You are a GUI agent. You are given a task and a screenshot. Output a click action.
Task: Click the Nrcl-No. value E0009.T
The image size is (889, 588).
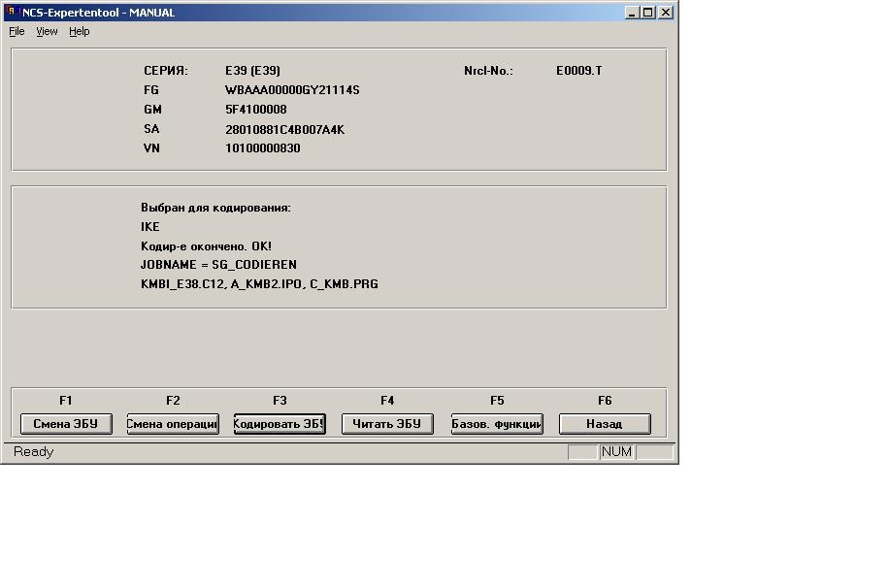tap(578, 71)
